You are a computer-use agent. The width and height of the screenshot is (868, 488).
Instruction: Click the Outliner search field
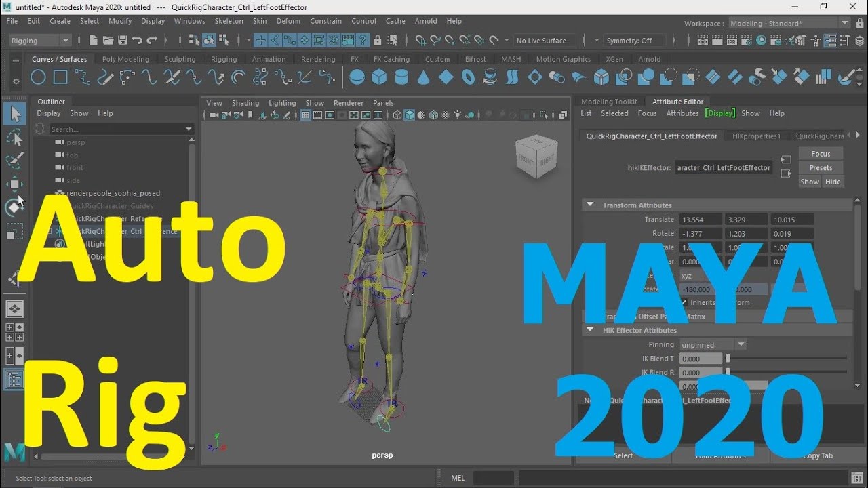tap(117, 129)
